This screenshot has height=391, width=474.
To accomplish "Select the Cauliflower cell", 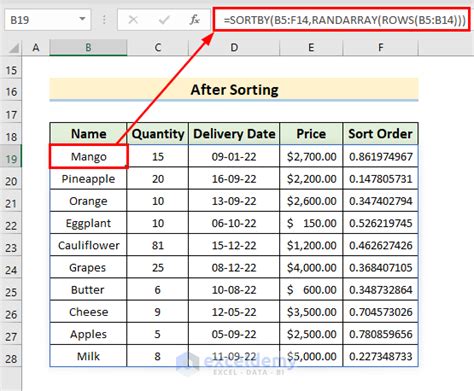I will 88,245.
